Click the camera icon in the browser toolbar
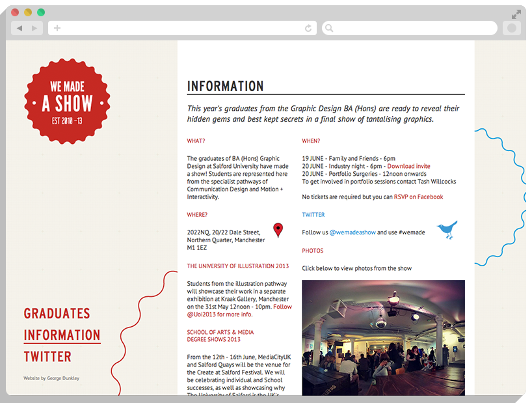Viewport: 532px width, 403px height. 512,28
